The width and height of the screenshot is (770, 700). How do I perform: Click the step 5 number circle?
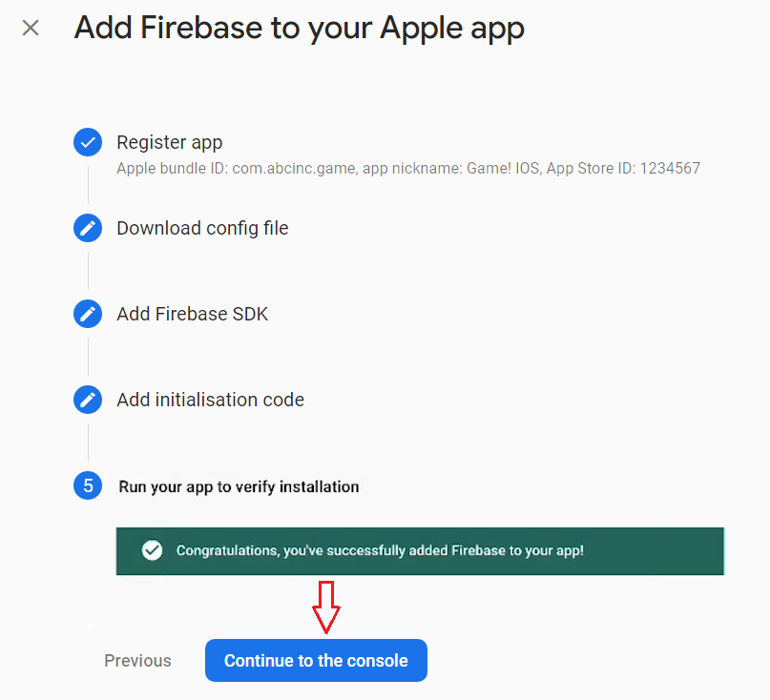tap(88, 486)
